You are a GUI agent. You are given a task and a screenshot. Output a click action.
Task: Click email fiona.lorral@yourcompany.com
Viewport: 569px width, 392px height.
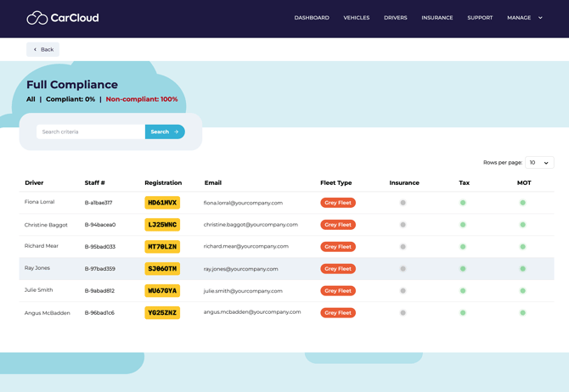pyautogui.click(x=243, y=203)
